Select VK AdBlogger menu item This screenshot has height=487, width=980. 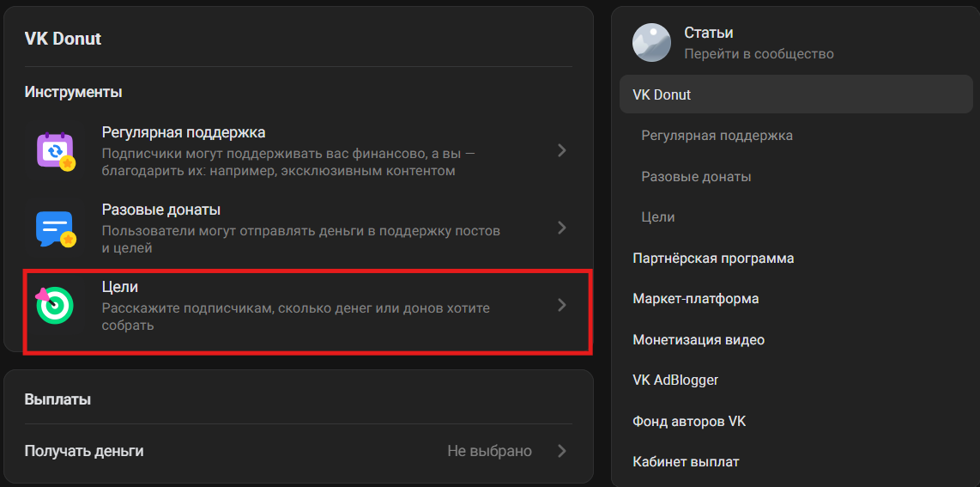pyautogui.click(x=675, y=380)
